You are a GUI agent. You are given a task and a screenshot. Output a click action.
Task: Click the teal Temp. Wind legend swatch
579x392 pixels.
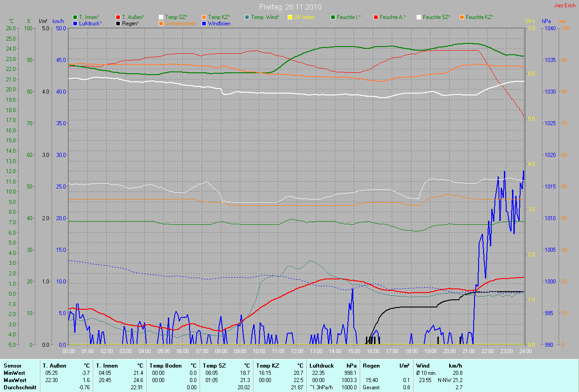[x=247, y=17]
